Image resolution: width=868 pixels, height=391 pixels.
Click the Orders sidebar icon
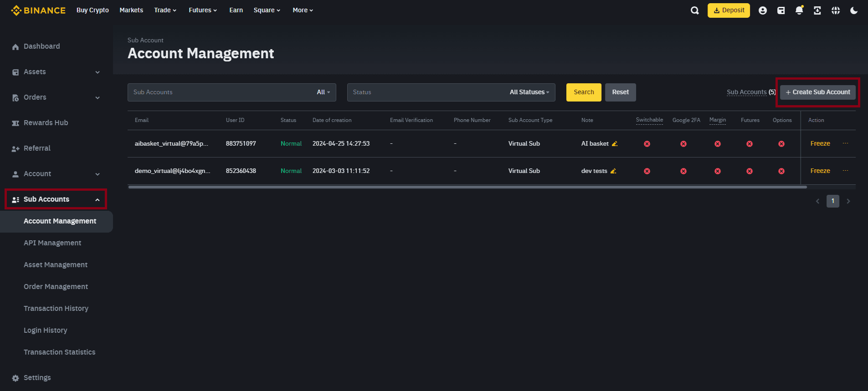pyautogui.click(x=15, y=98)
